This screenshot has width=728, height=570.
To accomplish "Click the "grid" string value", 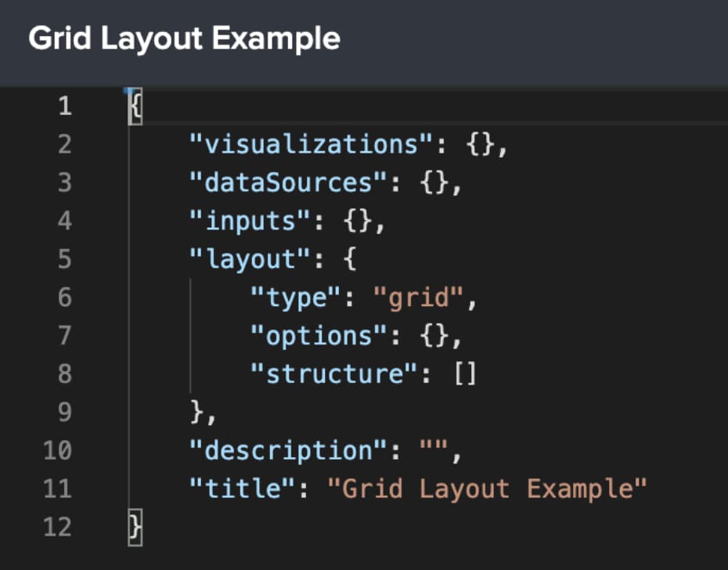I will coord(418,298).
